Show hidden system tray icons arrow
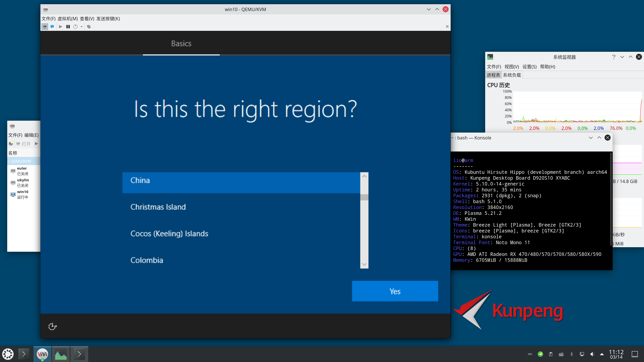This screenshot has width=644, height=362. point(602,354)
